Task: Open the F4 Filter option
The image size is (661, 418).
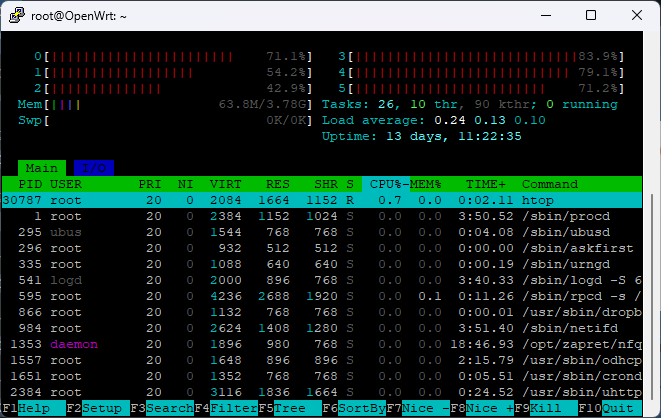Action: pyautogui.click(x=226, y=408)
